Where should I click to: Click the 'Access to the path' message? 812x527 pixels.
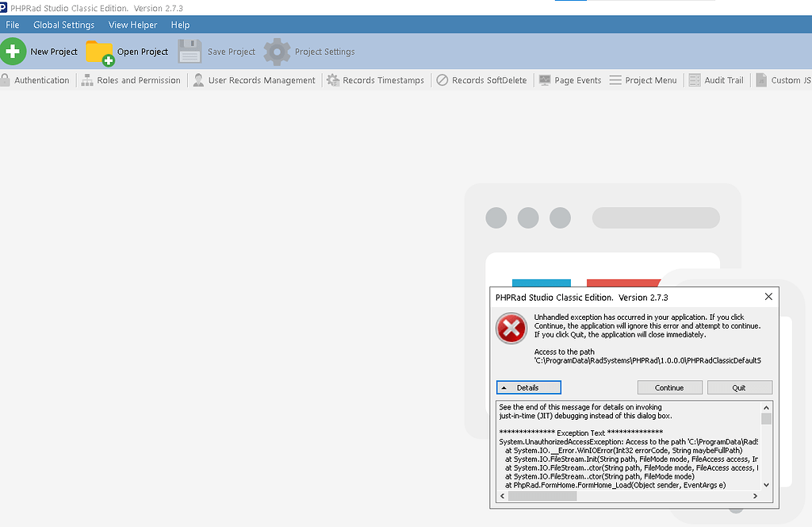coord(565,352)
